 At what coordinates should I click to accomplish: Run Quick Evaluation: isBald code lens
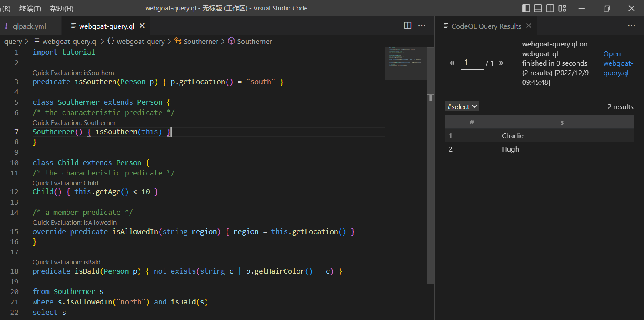click(x=67, y=262)
